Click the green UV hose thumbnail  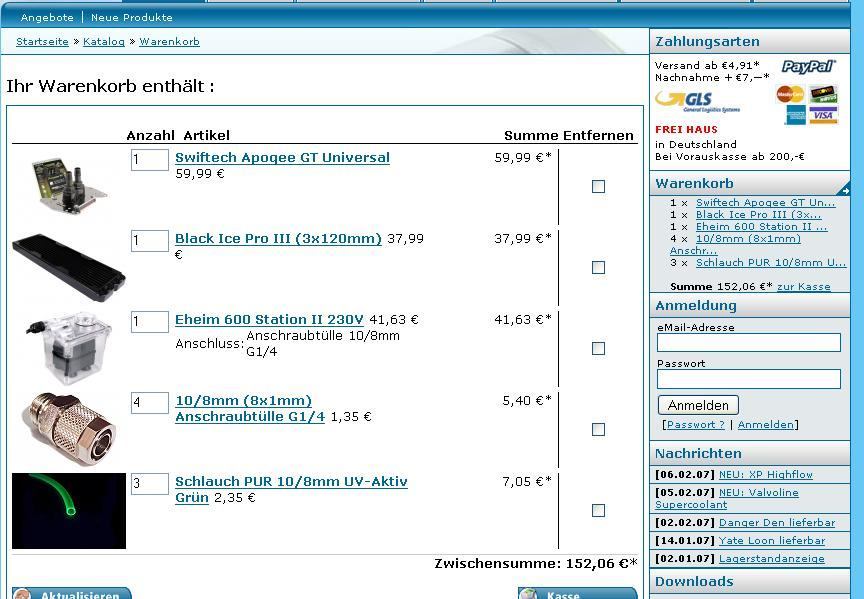[69, 511]
